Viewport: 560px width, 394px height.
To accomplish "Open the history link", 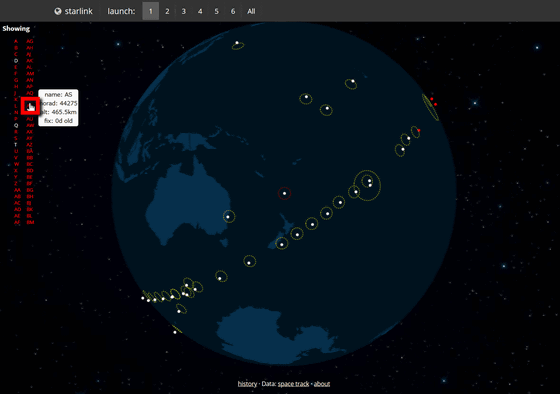I will [x=247, y=384].
